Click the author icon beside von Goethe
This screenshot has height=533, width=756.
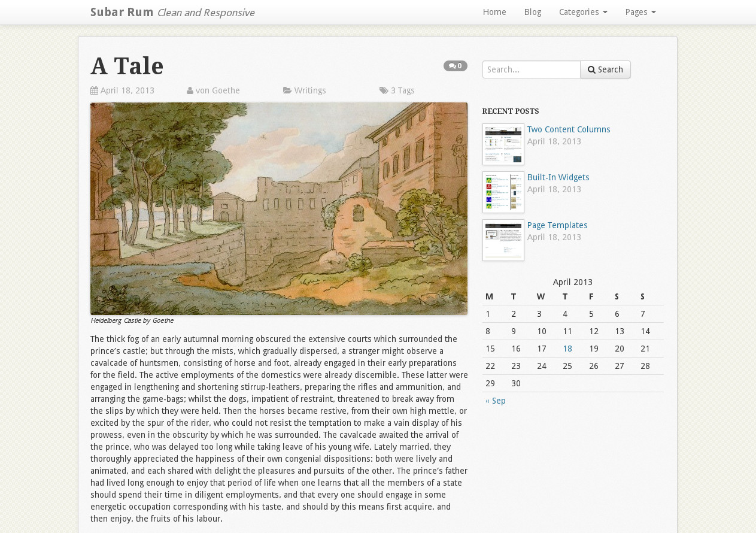(x=190, y=91)
